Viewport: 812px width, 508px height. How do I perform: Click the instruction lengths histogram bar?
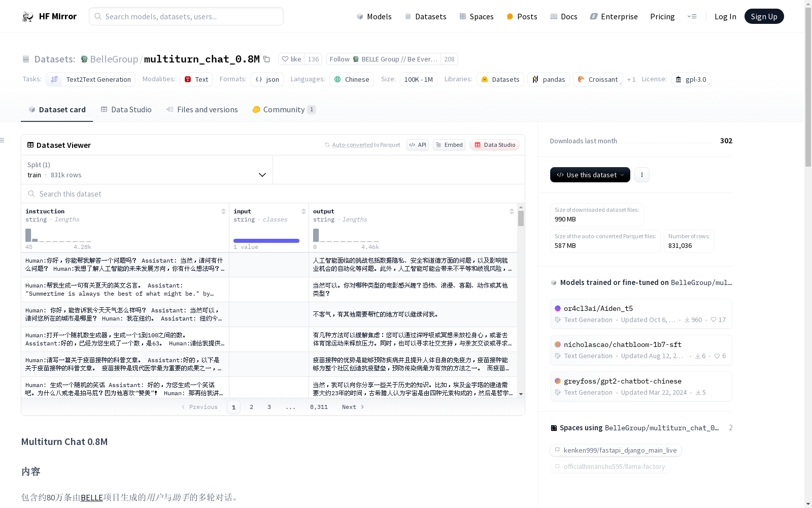pos(28,235)
